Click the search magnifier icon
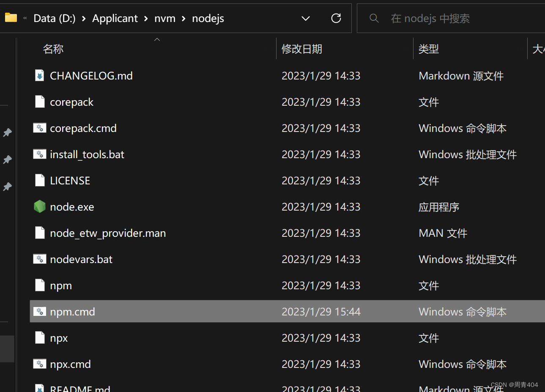 (x=374, y=18)
